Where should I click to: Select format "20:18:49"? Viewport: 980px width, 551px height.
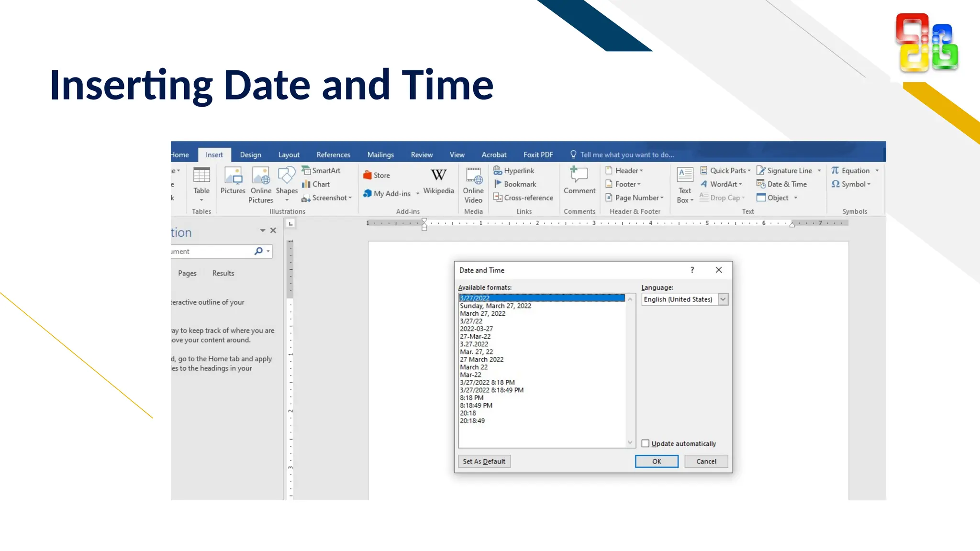coord(542,420)
